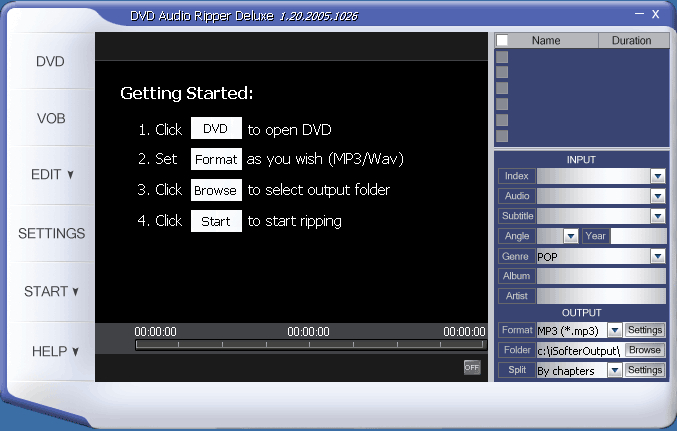This screenshot has height=431, width=677.
Task: Click the Album input field
Action: coord(601,276)
